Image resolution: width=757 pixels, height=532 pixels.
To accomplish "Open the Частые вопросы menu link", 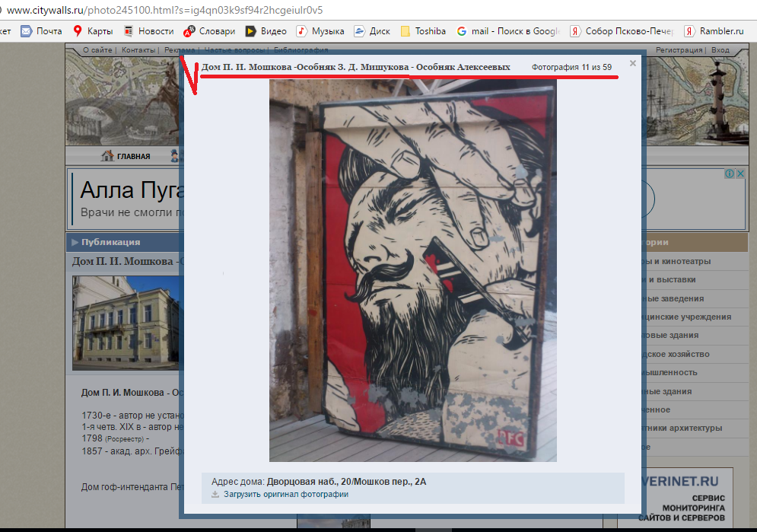I will pos(234,49).
